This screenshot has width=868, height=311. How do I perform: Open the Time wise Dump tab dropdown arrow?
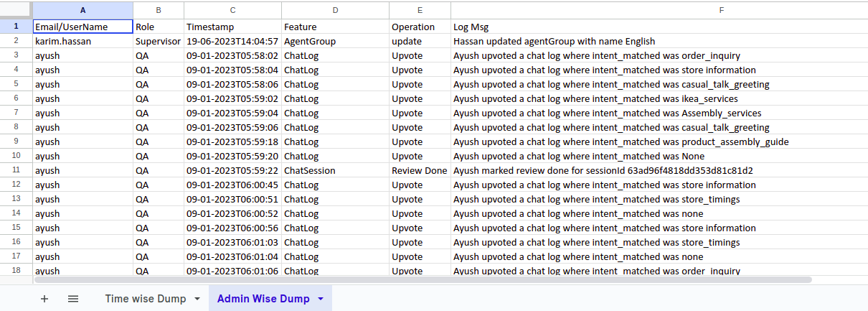pos(197,299)
